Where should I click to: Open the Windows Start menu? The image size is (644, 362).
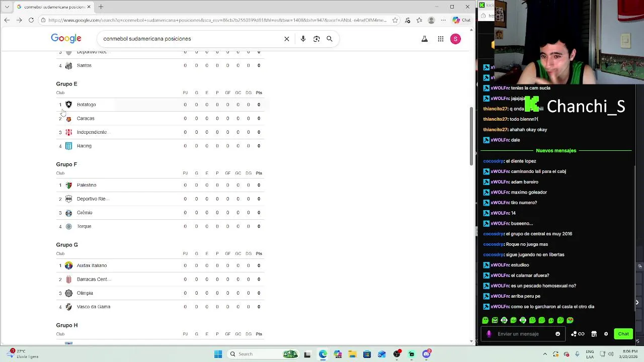218,354
